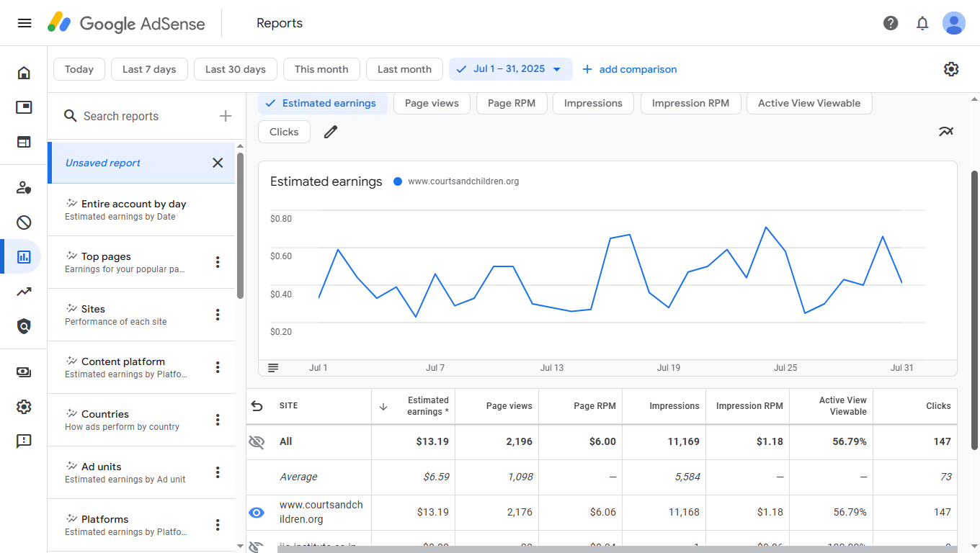This screenshot has height=553, width=980.
Task: Sort table by Impressions header
Action: pyautogui.click(x=664, y=406)
